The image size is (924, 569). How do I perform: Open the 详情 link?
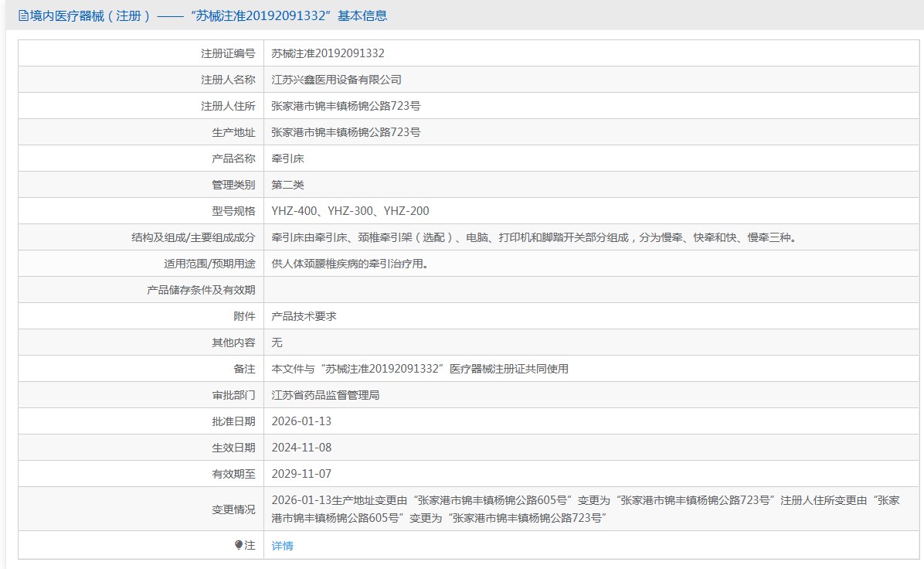coord(282,546)
